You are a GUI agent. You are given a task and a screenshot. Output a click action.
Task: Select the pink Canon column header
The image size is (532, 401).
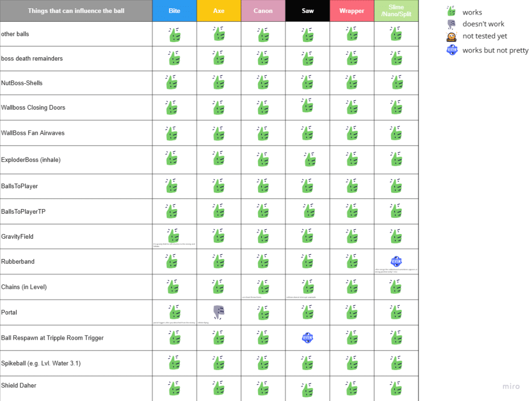tap(263, 11)
